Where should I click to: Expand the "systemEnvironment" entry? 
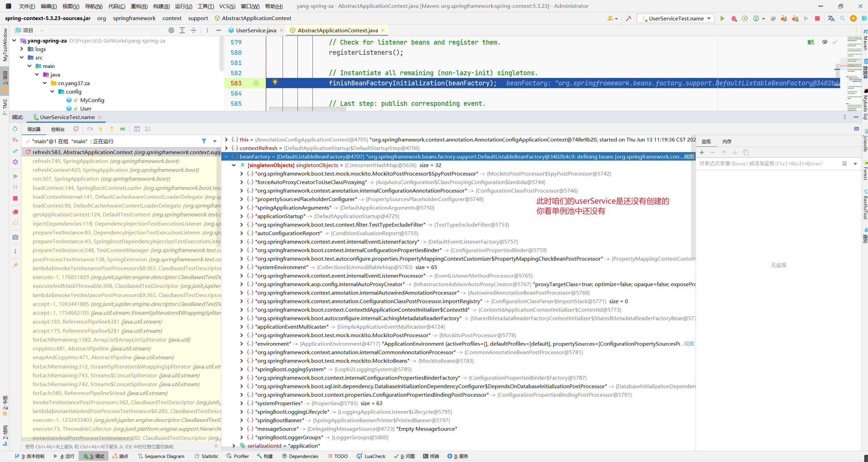242,267
